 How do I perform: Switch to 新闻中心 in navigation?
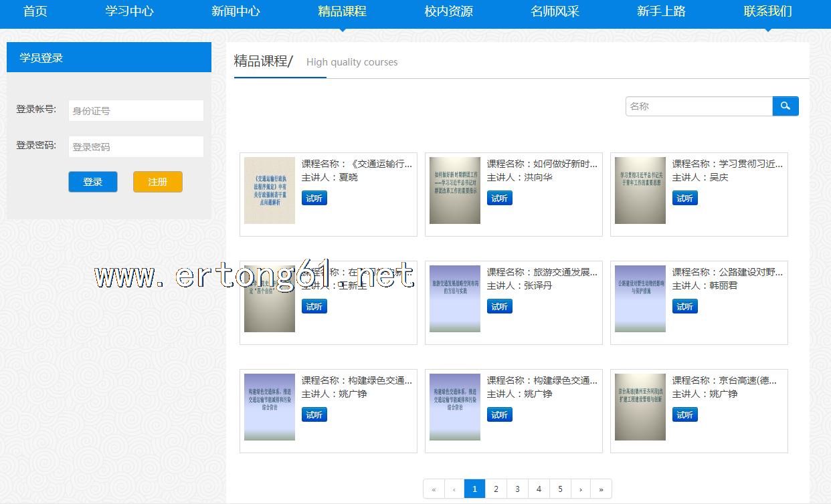click(x=236, y=11)
